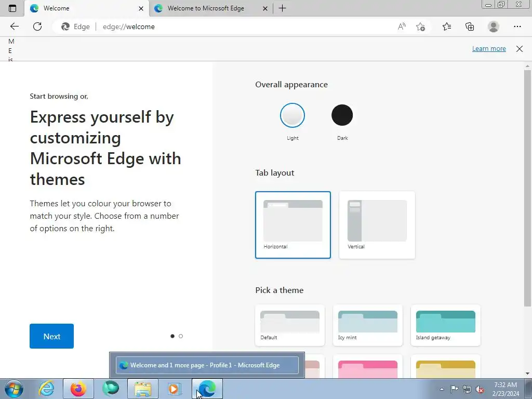Switch to Welcome to Microsoft Edge tab

point(211,8)
